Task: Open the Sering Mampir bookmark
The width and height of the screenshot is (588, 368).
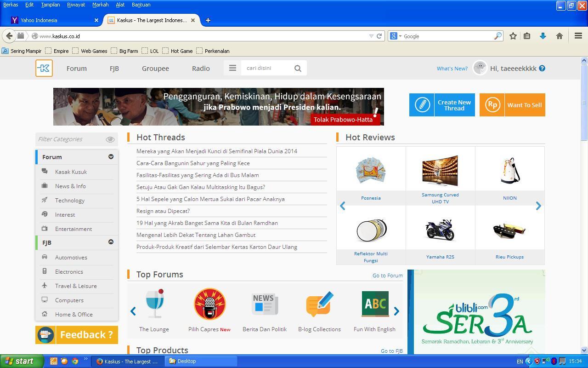Action: pos(22,51)
